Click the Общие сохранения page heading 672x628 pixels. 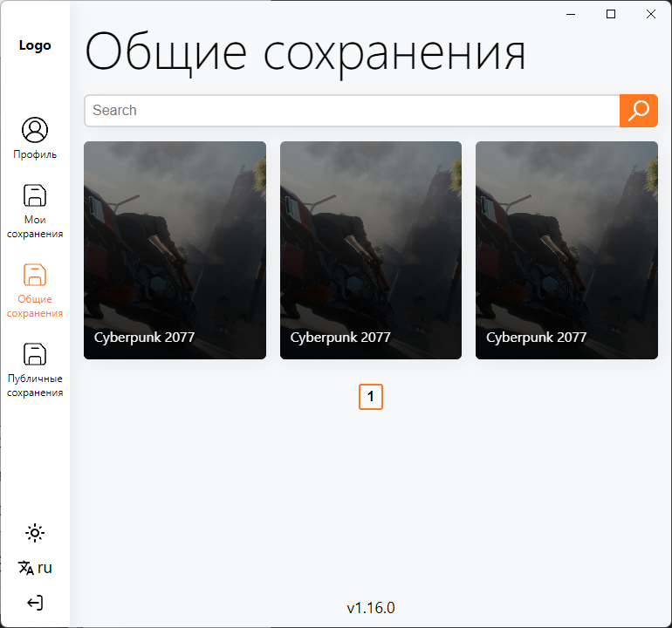[305, 54]
